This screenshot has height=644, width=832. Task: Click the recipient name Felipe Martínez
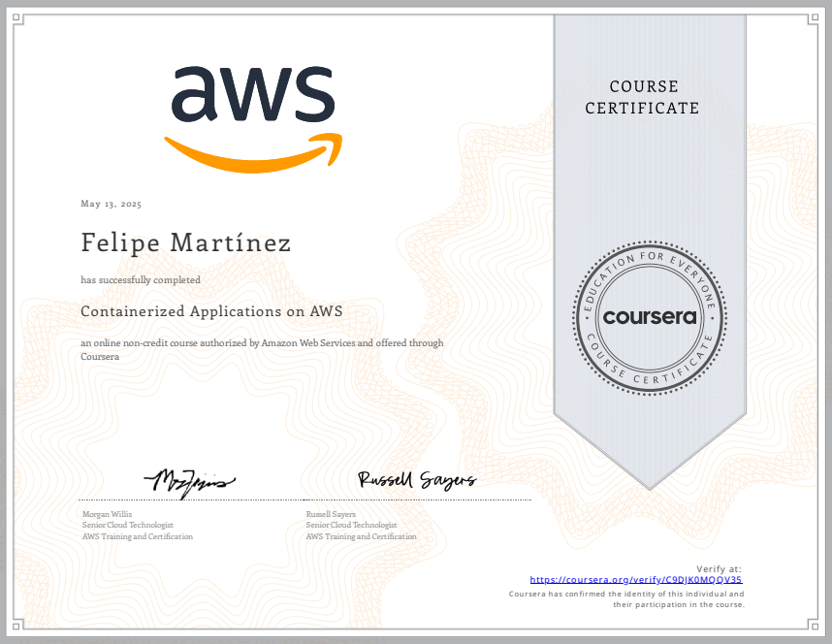[185, 242]
